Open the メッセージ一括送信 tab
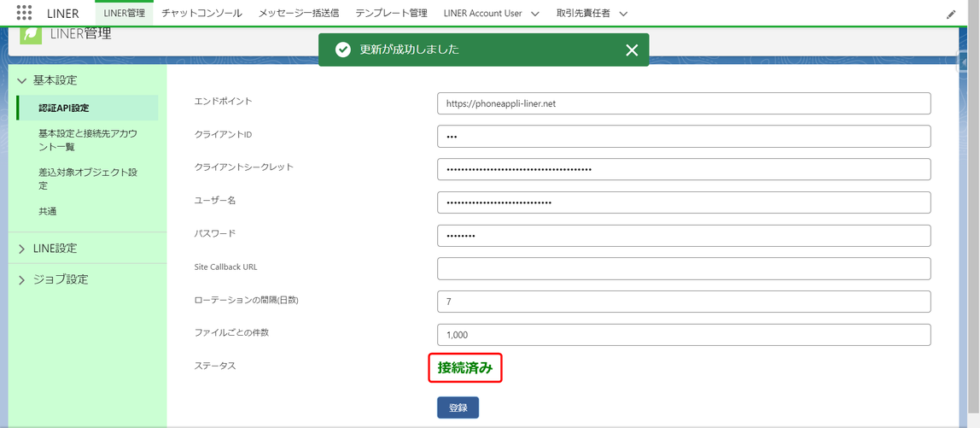 click(299, 14)
